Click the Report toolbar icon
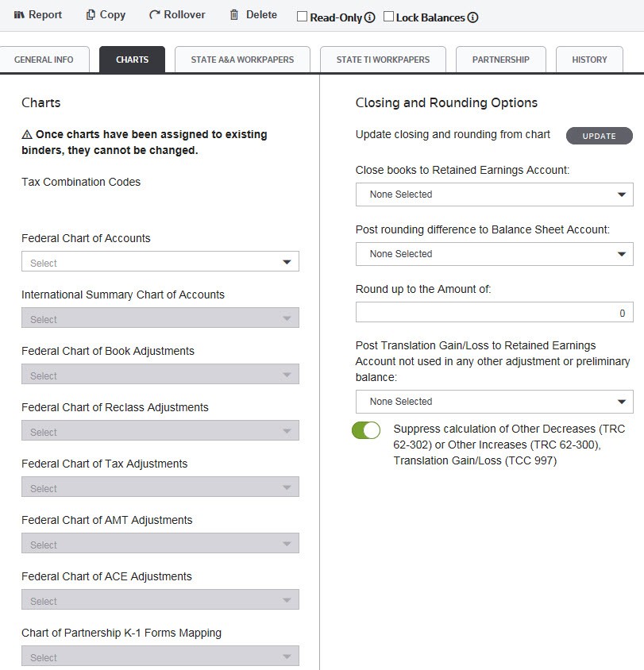644x670 pixels. click(19, 15)
